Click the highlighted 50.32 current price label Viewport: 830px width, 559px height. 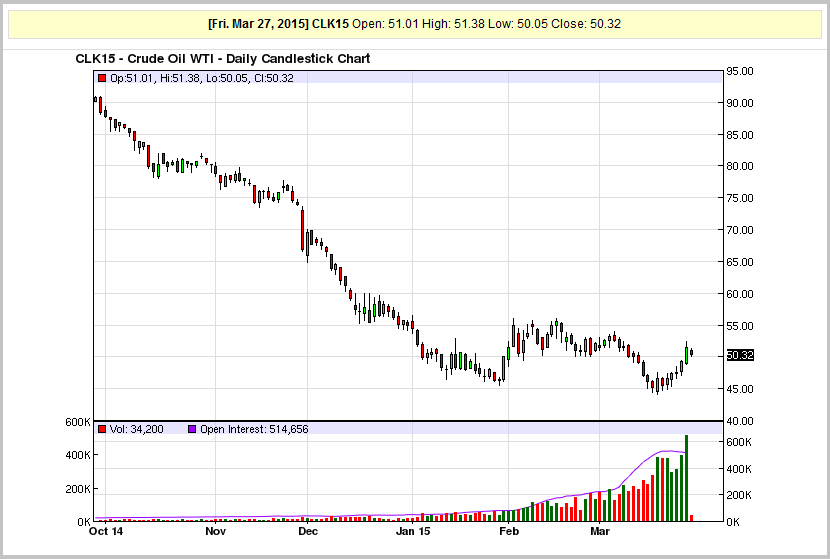[x=739, y=355]
